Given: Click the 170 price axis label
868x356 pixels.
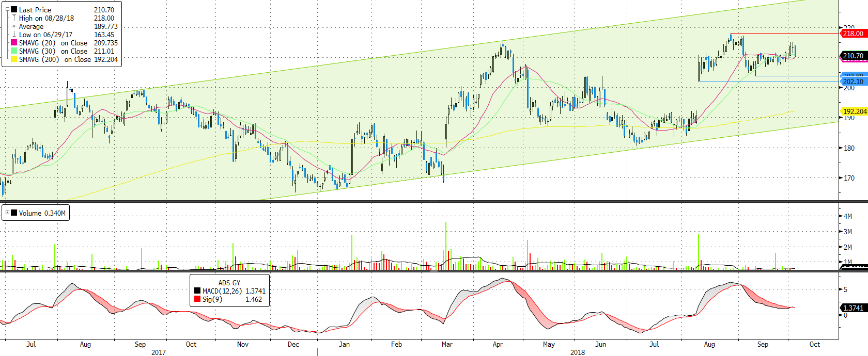Looking at the screenshot, I should tap(849, 178).
